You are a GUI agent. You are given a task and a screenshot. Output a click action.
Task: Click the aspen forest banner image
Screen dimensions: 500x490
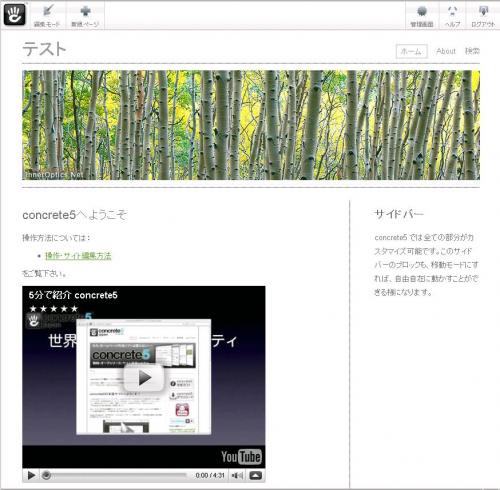251,125
